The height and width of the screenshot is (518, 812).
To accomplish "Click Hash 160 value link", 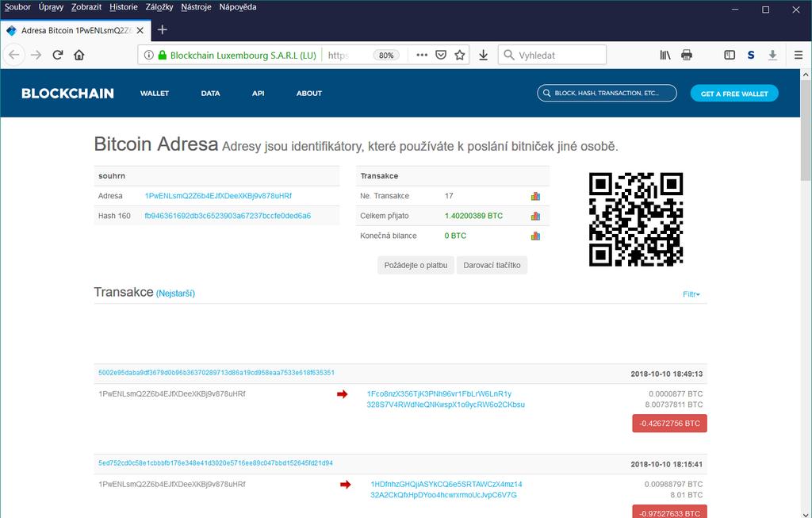I will (228, 216).
